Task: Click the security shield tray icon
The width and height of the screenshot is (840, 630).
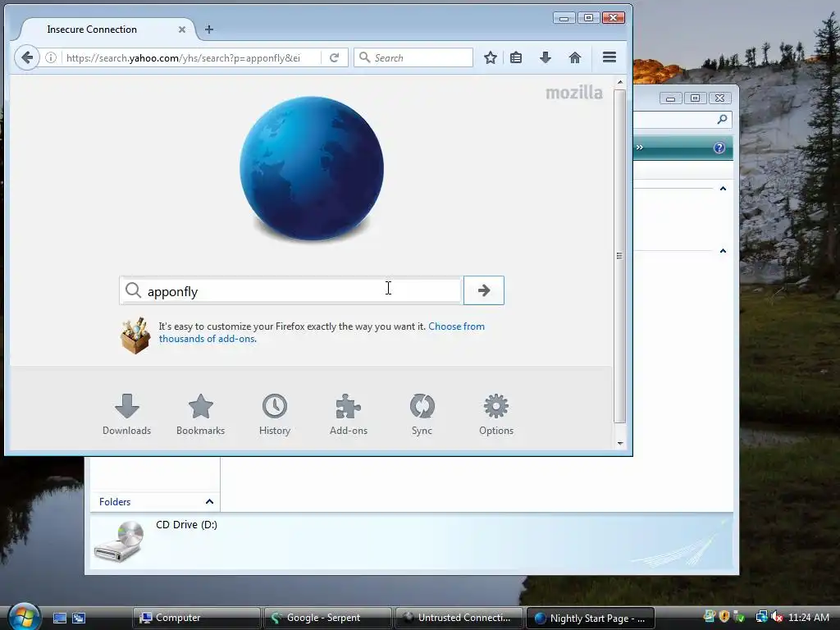Action: click(724, 617)
